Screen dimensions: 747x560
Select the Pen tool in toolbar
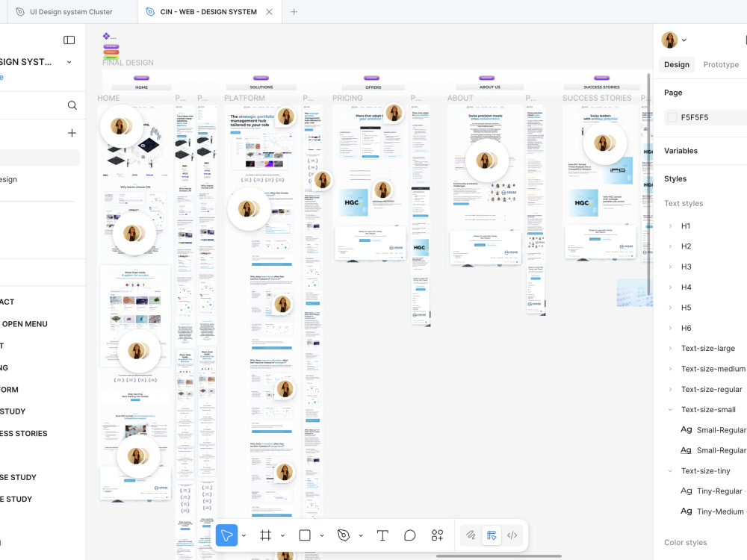coord(344,535)
